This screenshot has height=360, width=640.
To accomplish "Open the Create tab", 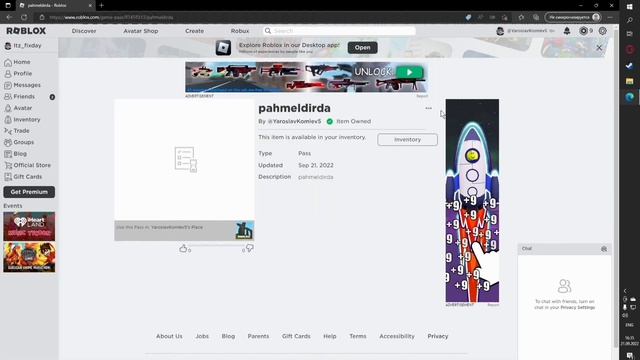I will [194, 31].
